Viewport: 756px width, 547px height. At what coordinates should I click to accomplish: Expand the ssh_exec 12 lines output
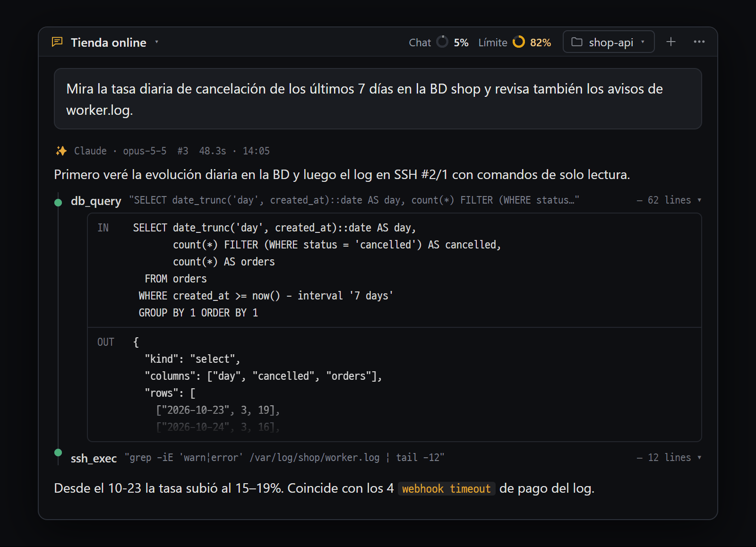669,458
